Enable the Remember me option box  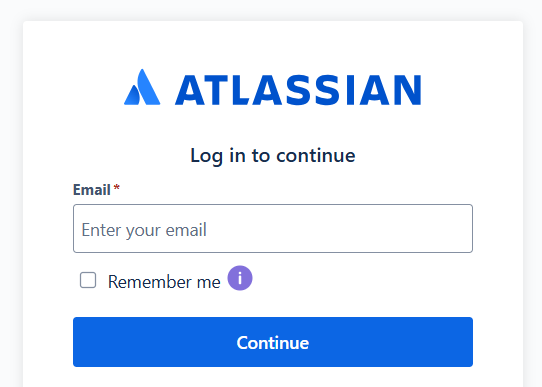click(x=88, y=280)
